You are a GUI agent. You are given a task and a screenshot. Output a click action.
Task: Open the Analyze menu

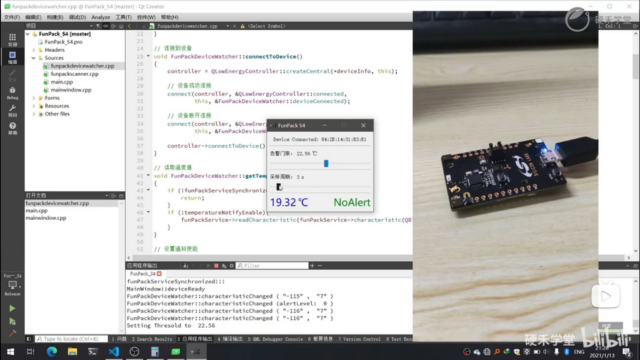point(100,17)
